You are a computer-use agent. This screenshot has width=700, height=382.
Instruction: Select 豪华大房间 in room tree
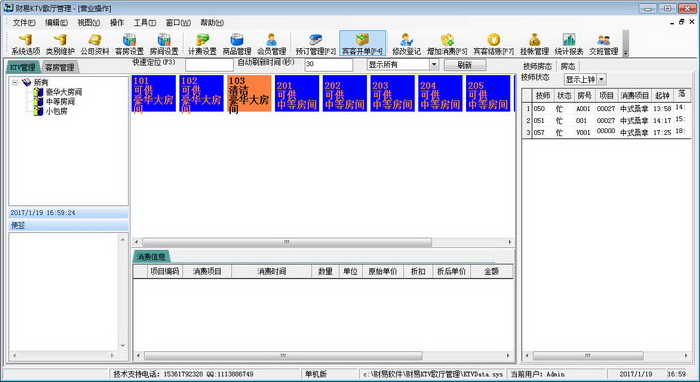coord(63,92)
